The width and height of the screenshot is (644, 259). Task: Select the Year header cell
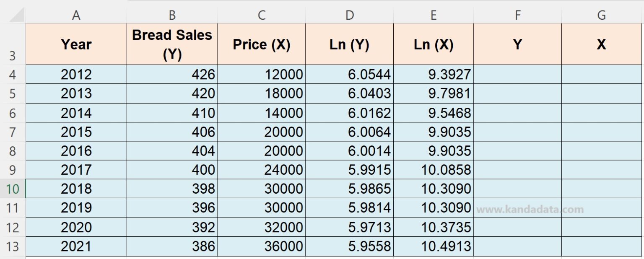[x=76, y=44]
